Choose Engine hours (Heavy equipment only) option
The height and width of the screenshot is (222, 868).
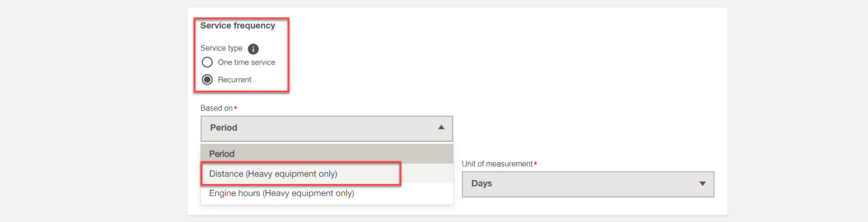pos(326,193)
